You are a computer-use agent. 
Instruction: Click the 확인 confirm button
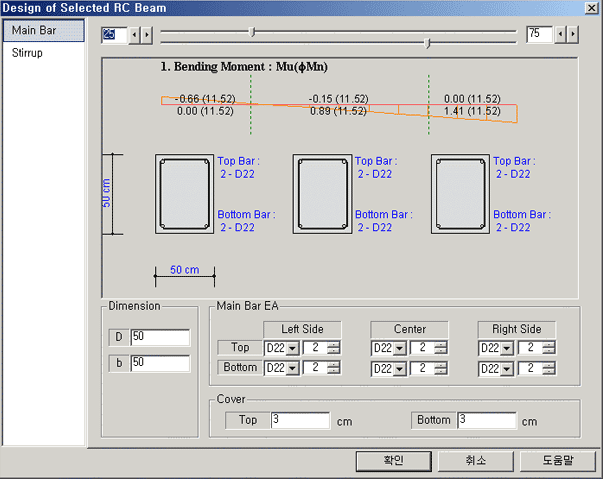[393, 461]
